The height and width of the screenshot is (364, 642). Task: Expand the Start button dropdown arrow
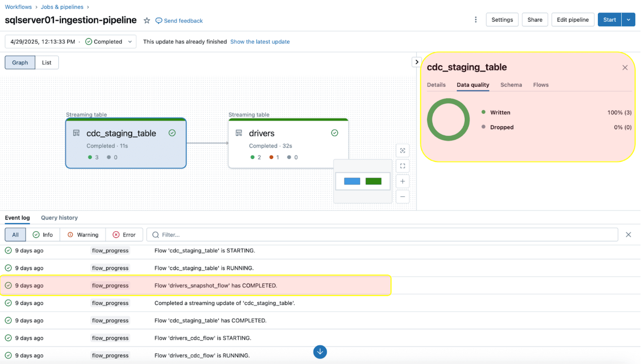[x=628, y=20]
